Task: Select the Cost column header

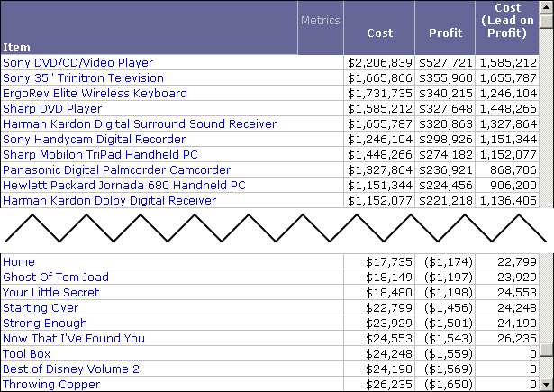Action: click(x=379, y=33)
